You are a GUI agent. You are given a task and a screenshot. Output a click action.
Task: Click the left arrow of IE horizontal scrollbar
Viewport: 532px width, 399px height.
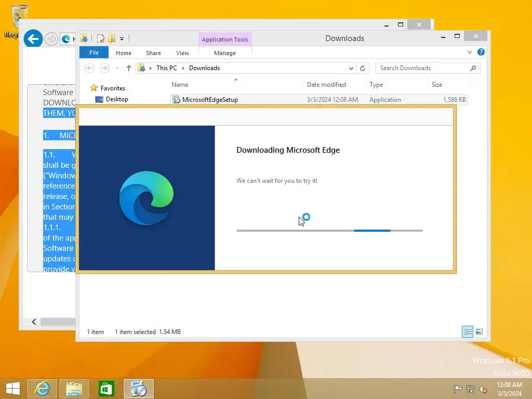pyautogui.click(x=34, y=322)
